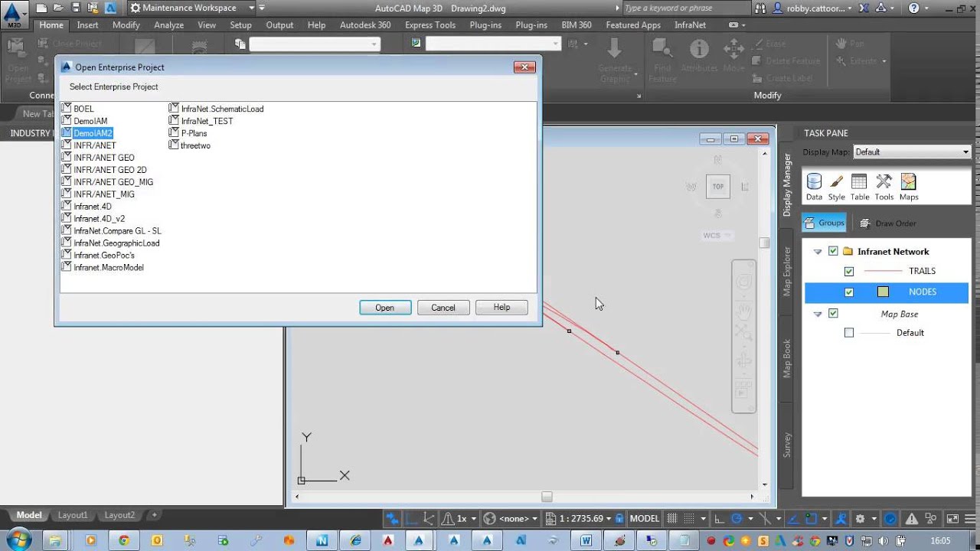Open the Display Map dropdown
Viewport: 980px width, 551px height.
coord(912,152)
